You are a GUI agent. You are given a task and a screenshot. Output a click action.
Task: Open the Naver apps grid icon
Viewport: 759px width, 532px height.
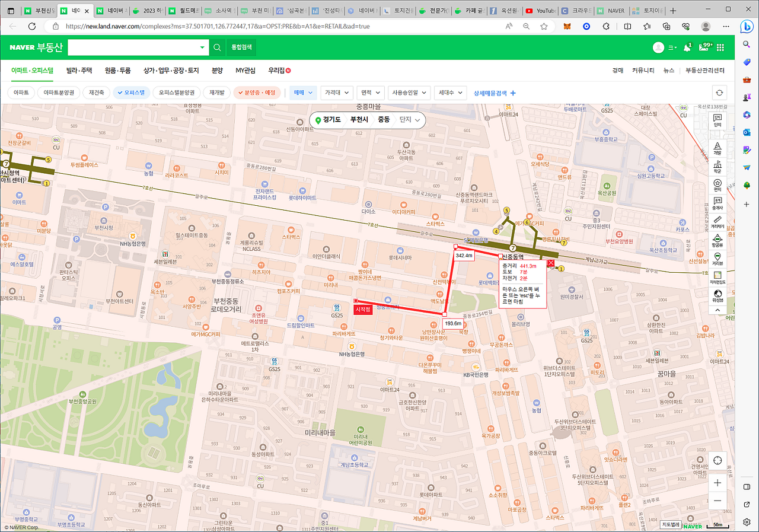(x=720, y=47)
